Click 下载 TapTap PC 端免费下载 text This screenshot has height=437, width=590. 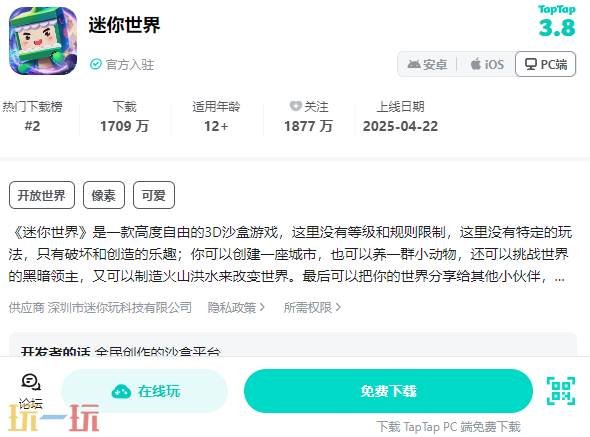point(449,427)
